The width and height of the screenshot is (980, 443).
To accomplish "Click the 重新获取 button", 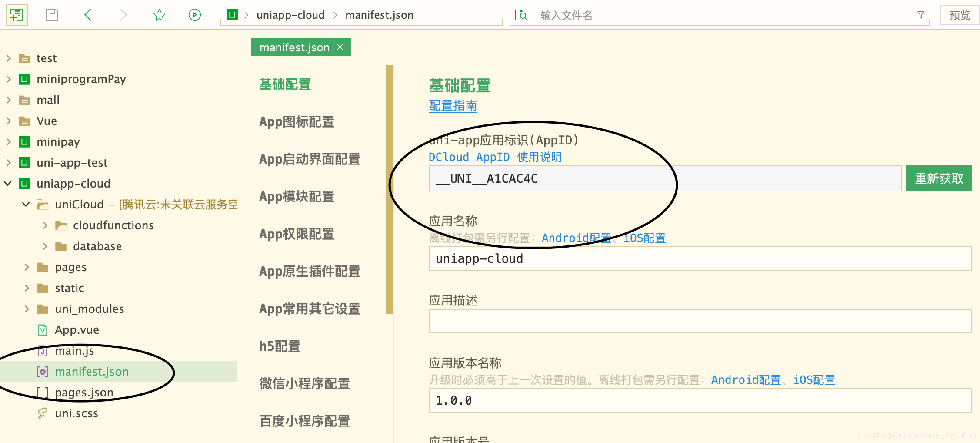I will pyautogui.click(x=939, y=178).
